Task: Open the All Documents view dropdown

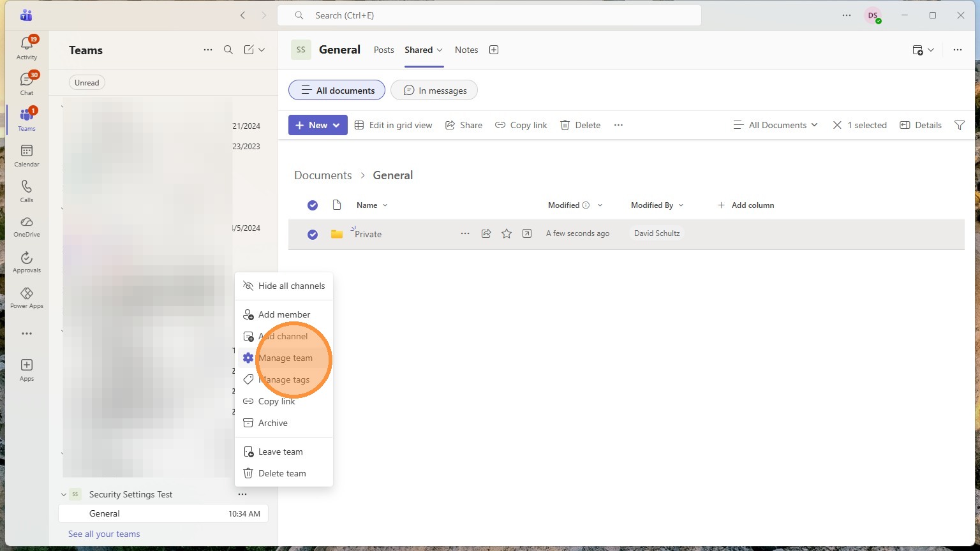Action: point(776,125)
